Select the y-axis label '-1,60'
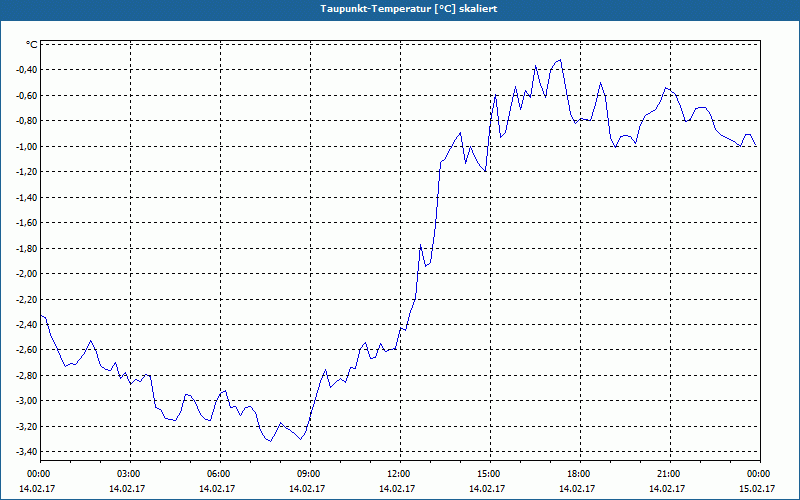Viewport: 800px width, 500px height. tap(28, 223)
